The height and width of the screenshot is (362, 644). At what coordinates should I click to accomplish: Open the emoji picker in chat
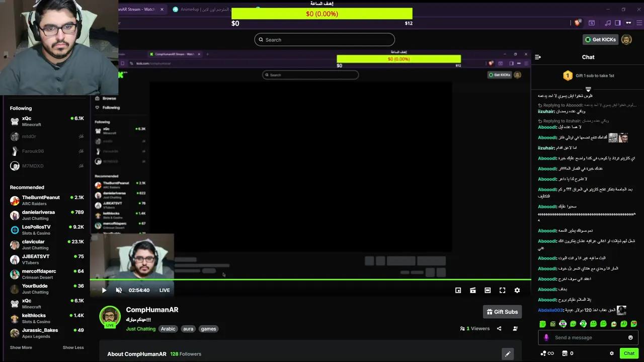pos(630,337)
